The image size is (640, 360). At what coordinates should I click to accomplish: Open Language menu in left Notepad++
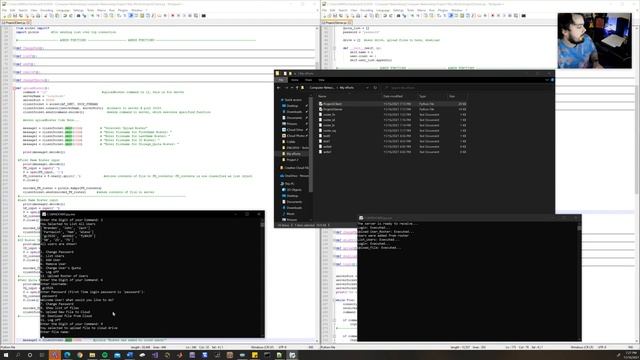tap(62, 10)
